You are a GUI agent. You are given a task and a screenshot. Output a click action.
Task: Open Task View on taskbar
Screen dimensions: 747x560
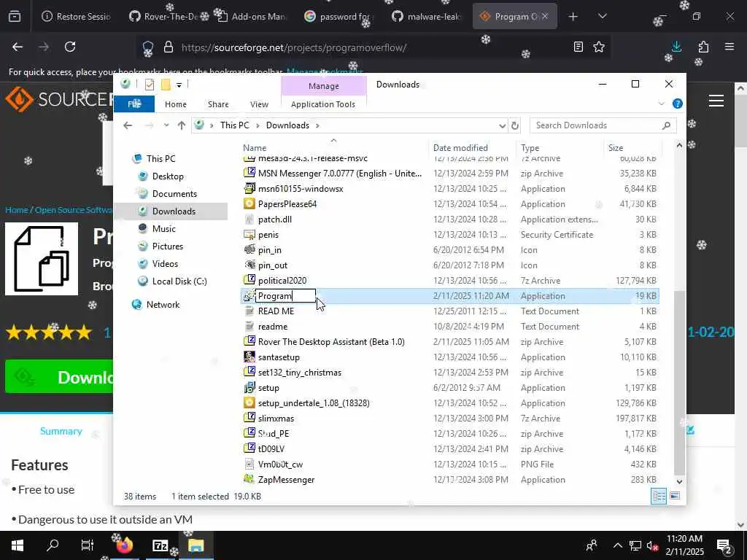[88, 545]
